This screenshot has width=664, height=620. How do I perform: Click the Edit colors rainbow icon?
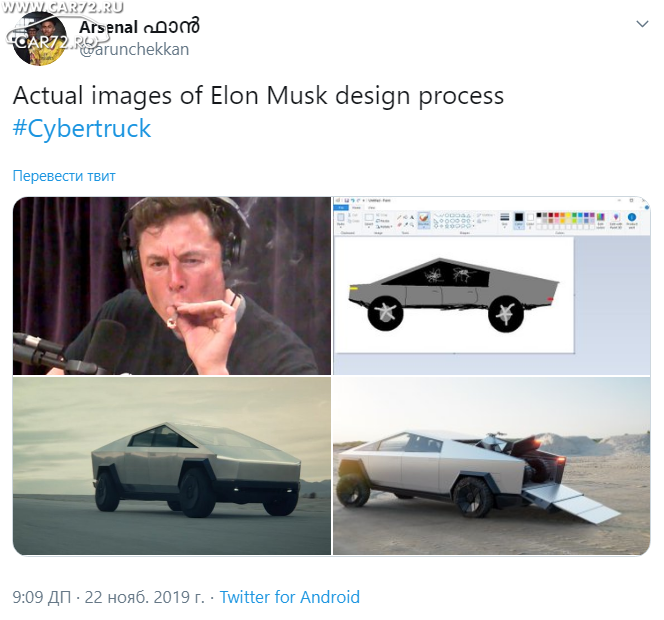pyautogui.click(x=600, y=220)
